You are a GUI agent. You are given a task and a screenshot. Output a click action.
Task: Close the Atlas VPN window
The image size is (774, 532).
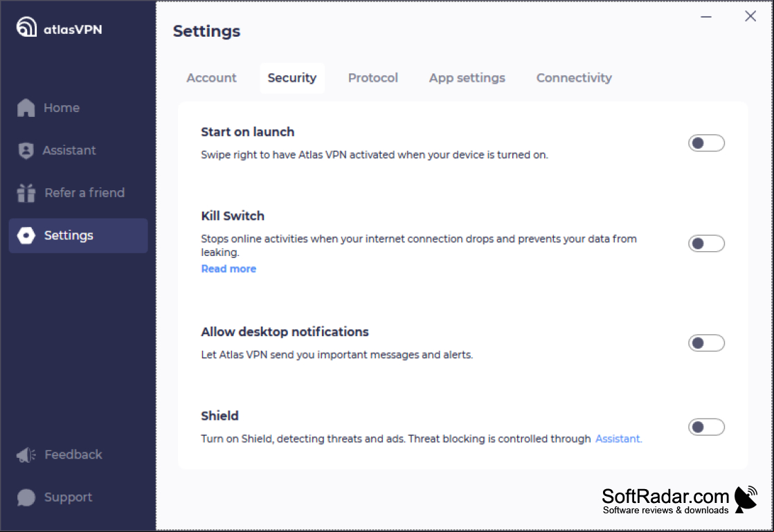pos(750,17)
